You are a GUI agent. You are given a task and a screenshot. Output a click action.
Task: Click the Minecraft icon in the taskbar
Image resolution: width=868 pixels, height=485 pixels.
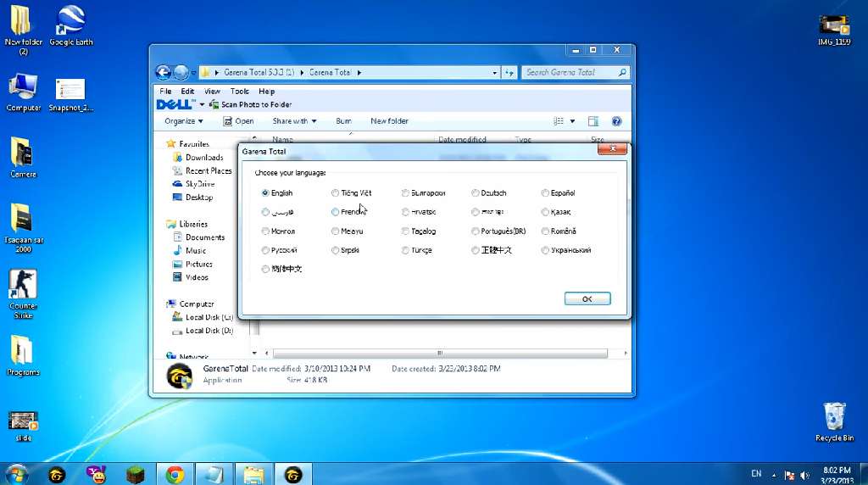point(137,474)
